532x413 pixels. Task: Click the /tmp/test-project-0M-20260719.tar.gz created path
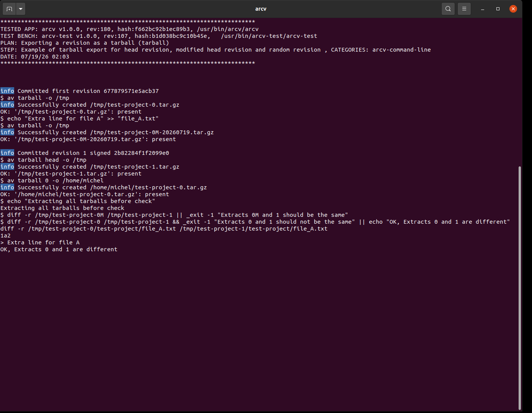pyautogui.click(x=152, y=132)
